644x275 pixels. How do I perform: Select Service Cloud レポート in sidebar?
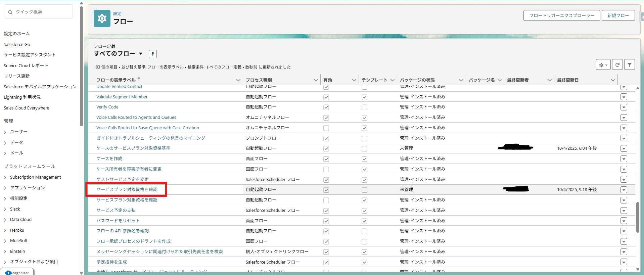coord(26,65)
